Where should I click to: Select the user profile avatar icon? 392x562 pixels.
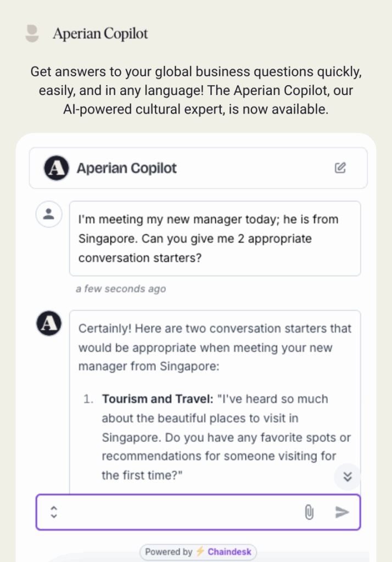(49, 215)
